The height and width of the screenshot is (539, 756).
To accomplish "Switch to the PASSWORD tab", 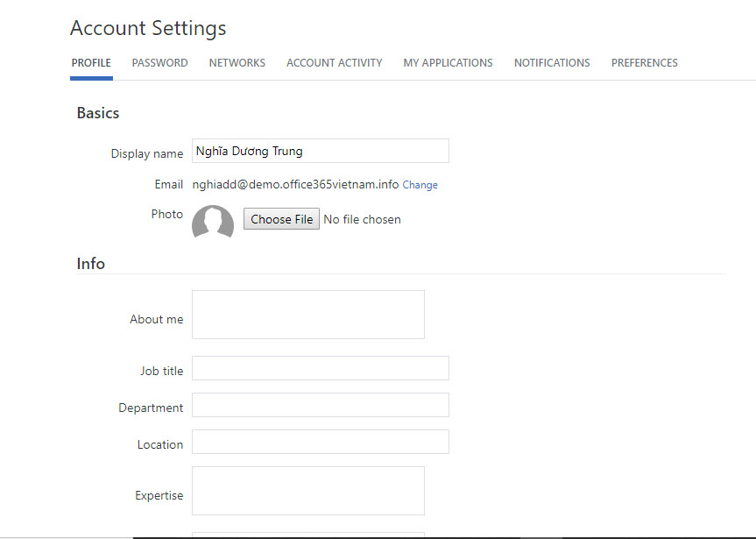I will click(159, 63).
